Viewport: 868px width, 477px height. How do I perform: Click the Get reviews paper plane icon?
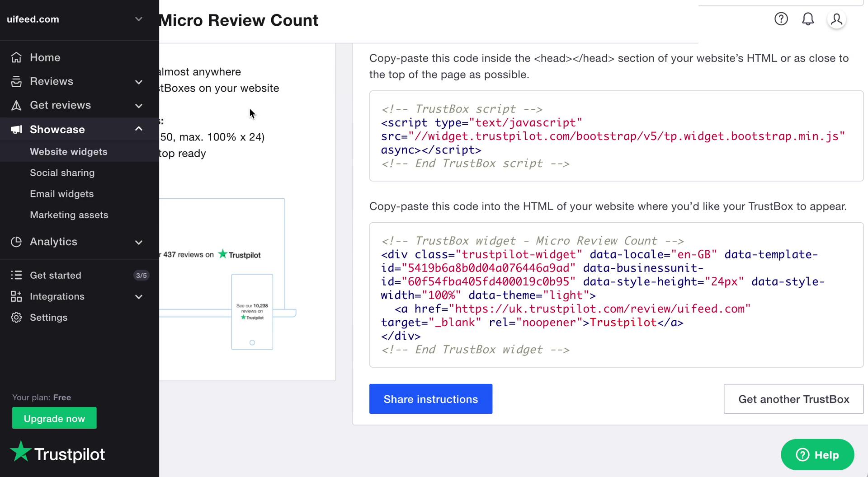[16, 105]
